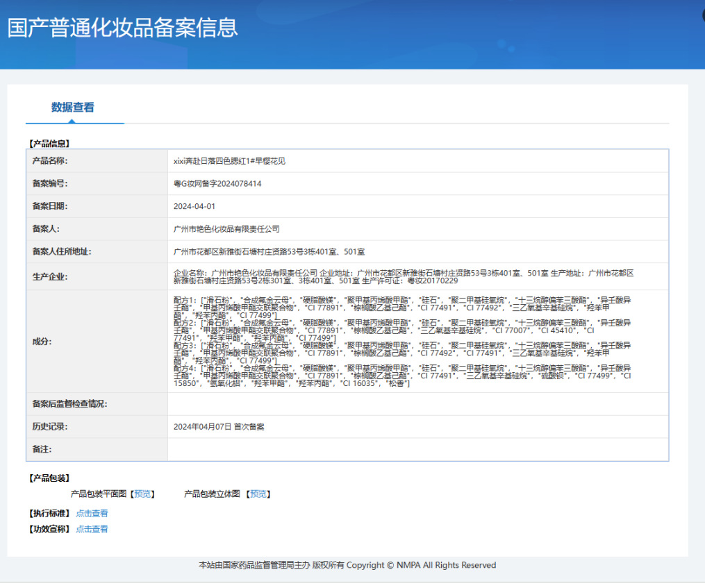Click the 配方4 ingredient line
Viewport: 705px width, 588px height.
click(402, 376)
